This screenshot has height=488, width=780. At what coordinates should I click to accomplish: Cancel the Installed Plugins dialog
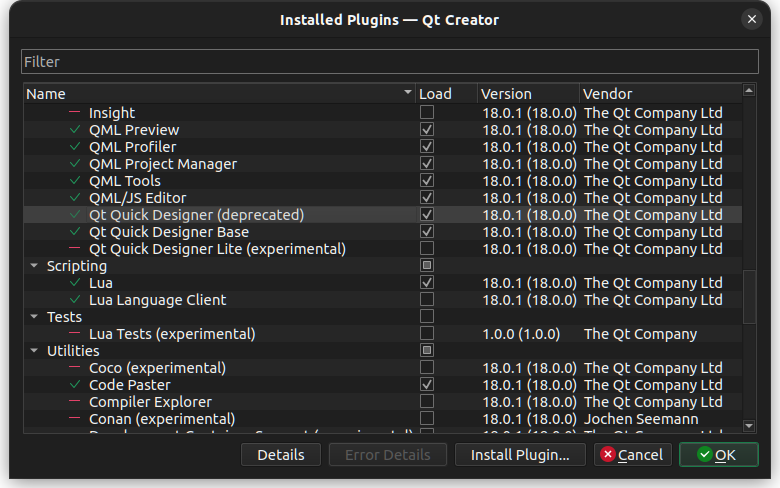pos(633,455)
